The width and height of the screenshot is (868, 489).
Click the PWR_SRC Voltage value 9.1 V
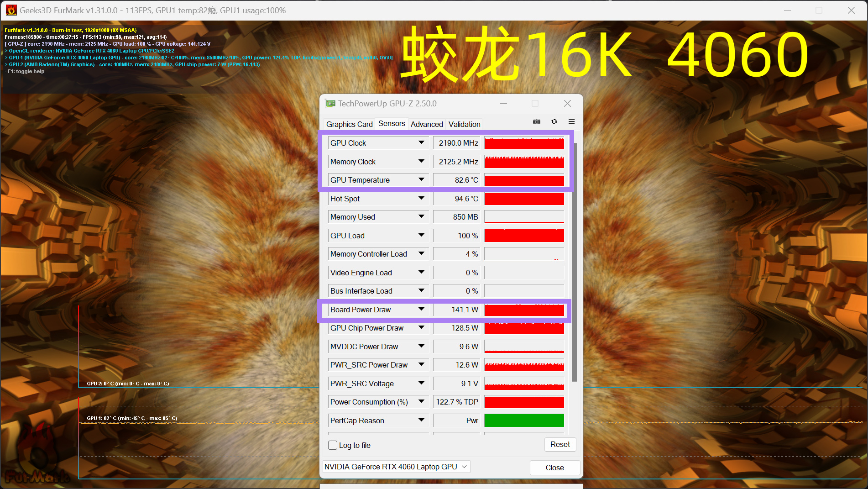click(x=456, y=384)
